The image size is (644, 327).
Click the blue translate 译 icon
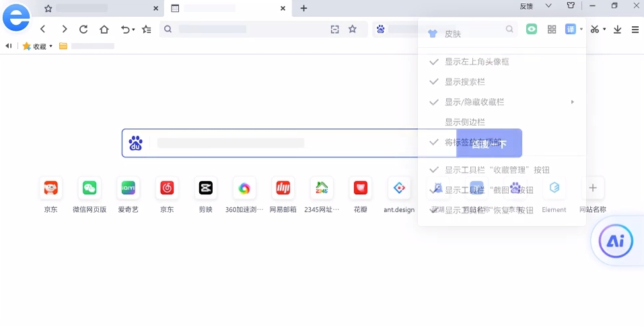571,29
